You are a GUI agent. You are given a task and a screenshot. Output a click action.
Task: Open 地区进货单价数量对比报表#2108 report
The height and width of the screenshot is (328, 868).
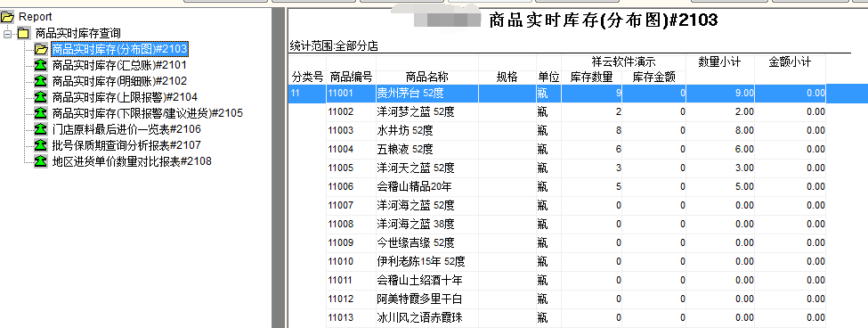[x=132, y=162]
